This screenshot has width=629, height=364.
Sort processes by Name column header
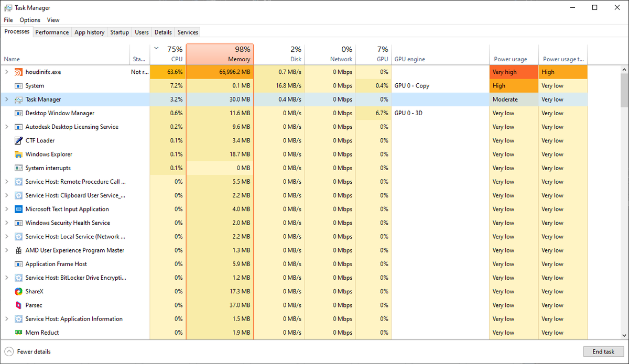(x=65, y=54)
